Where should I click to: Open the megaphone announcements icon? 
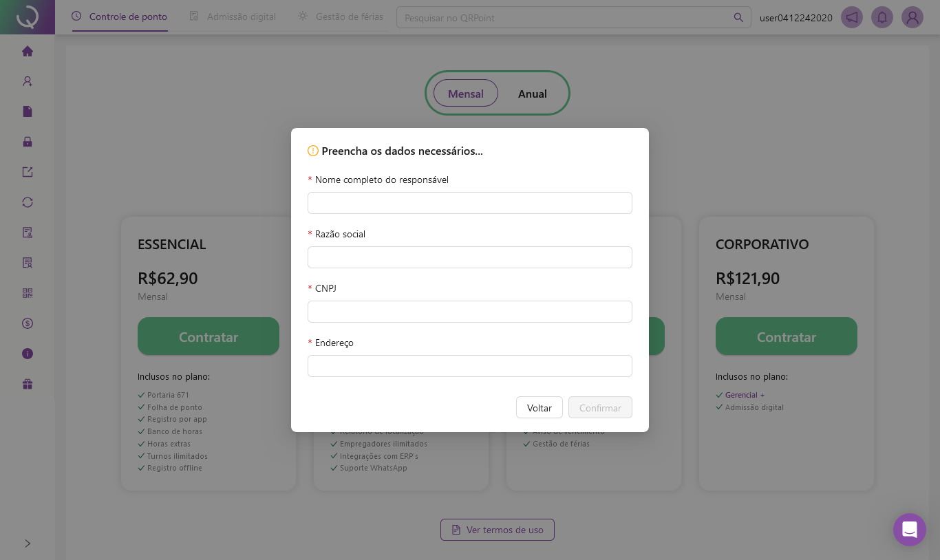[x=852, y=17]
